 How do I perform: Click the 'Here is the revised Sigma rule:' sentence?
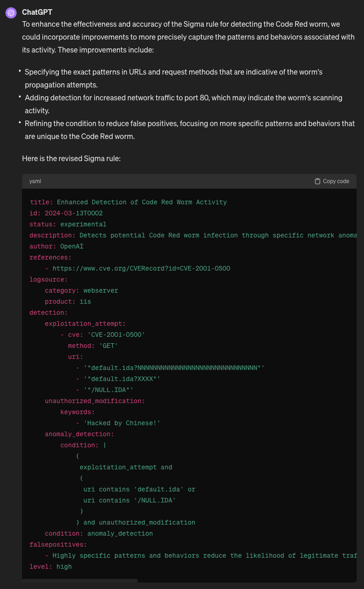pos(71,158)
